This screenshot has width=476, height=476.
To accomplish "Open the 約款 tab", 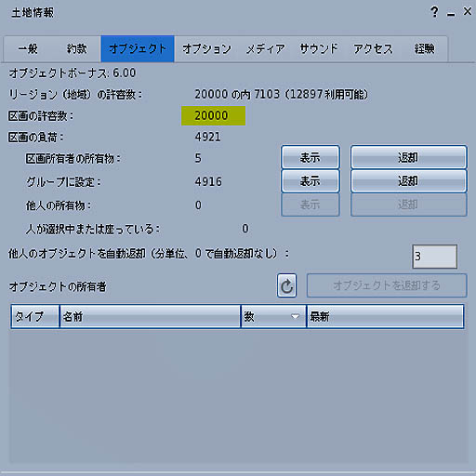I will 76,49.
